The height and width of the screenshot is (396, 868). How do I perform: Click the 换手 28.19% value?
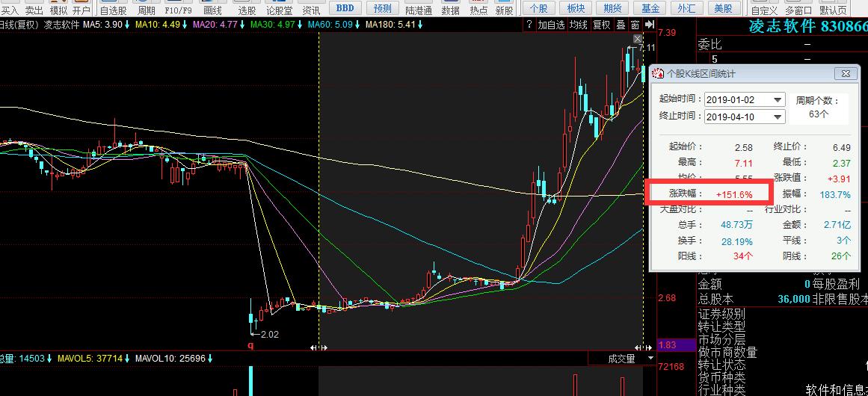pyautogui.click(x=737, y=241)
